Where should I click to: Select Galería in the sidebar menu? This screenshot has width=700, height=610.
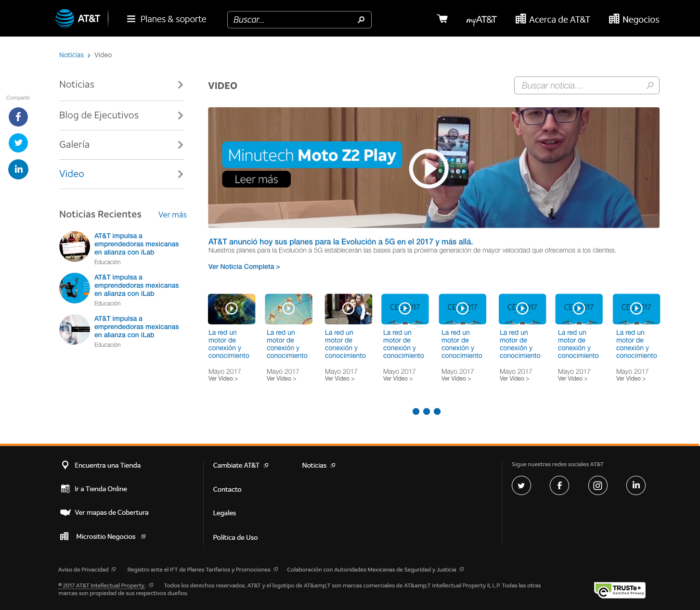click(74, 145)
